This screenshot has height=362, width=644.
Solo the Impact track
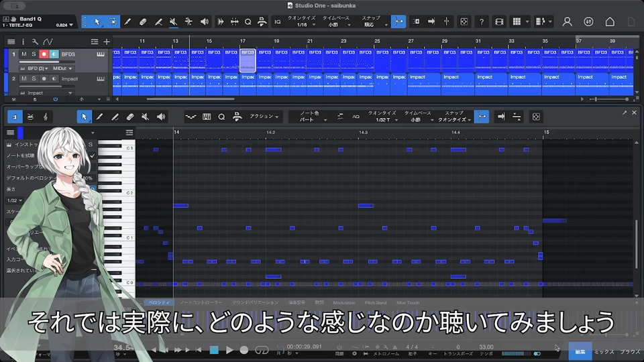[34, 79]
